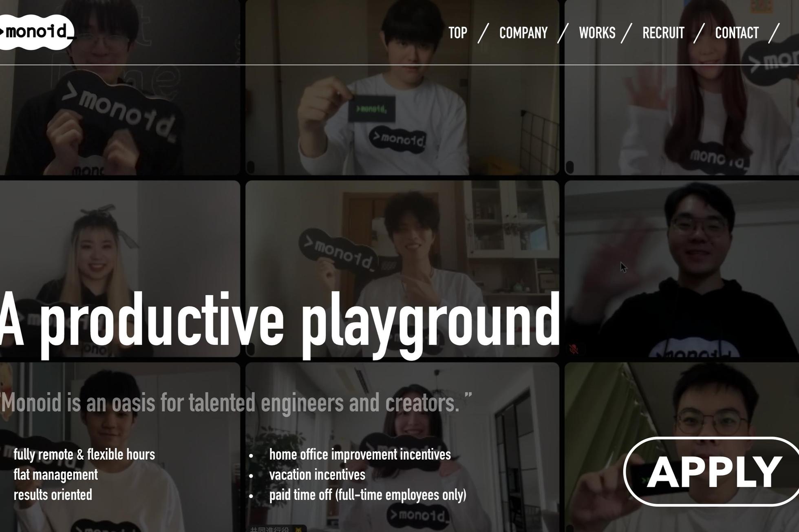The height and width of the screenshot is (532, 799).
Task: Click the 'A productive playground' headline
Action: click(x=280, y=322)
